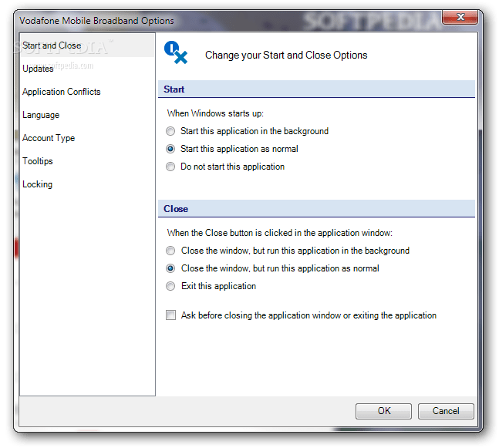Click 'Change your Start and Close Options' heading
This screenshot has width=499, height=448.
[286, 55]
